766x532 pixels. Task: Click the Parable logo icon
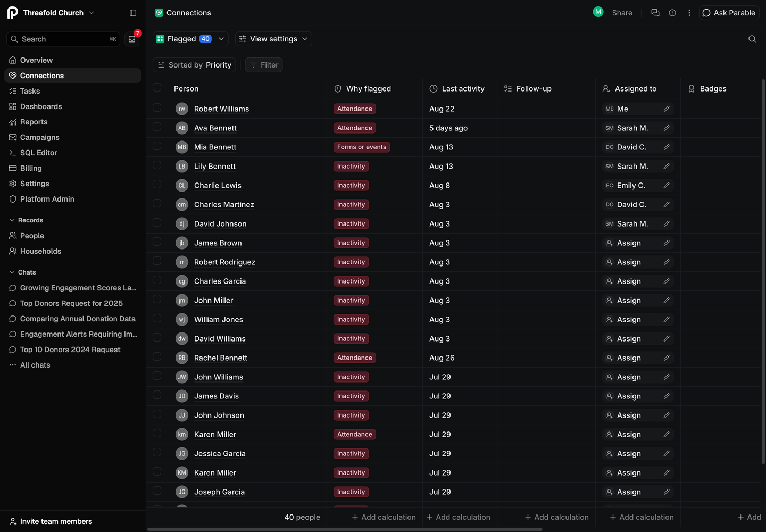(13, 13)
